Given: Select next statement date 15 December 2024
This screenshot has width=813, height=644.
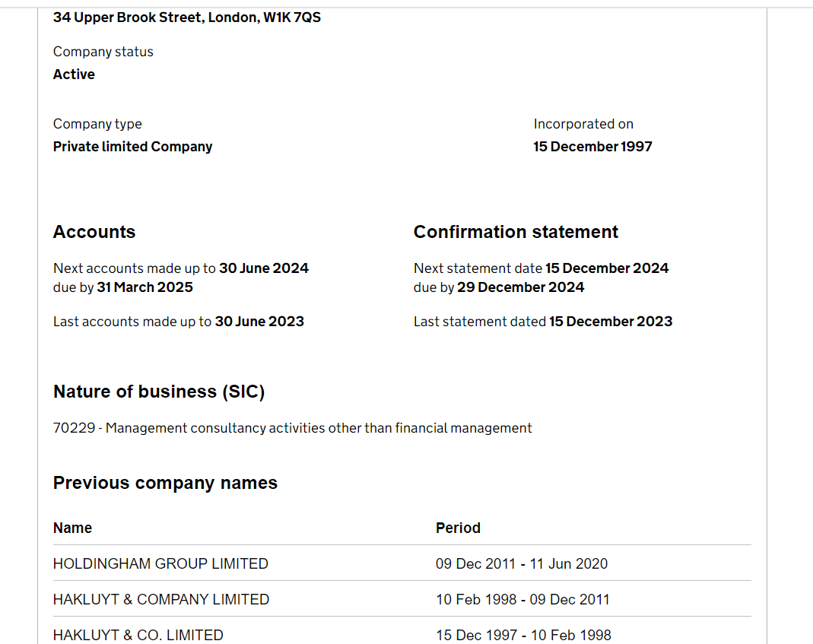Looking at the screenshot, I should coord(607,268).
